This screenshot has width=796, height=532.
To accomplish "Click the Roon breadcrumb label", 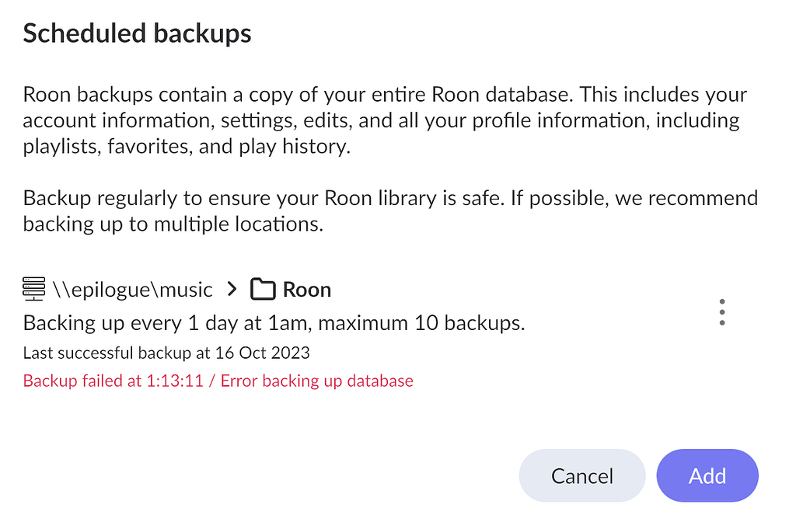I will [x=308, y=288].
